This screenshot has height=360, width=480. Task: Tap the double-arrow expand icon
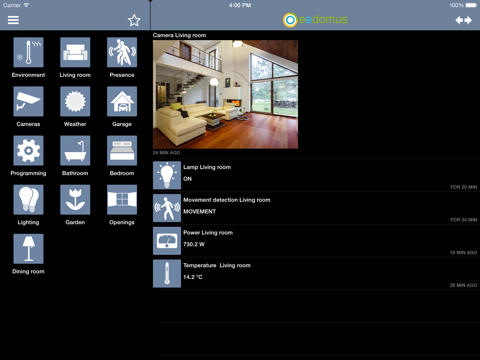463,20
